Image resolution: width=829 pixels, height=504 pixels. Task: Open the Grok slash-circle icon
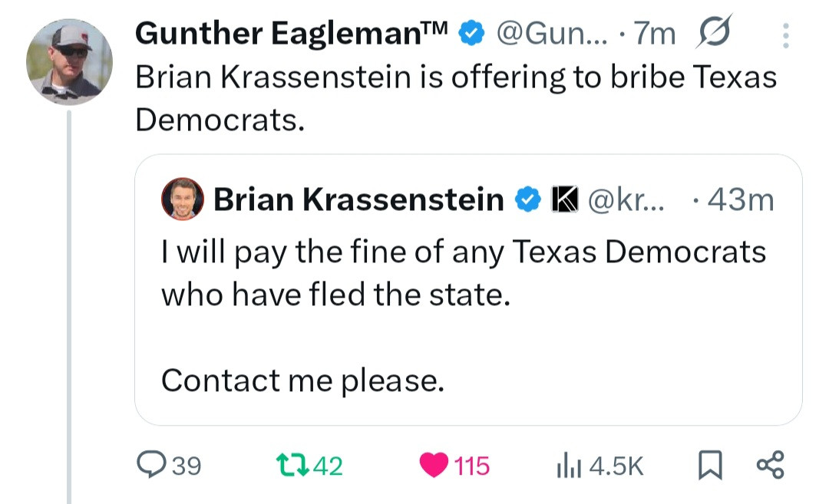(x=714, y=32)
